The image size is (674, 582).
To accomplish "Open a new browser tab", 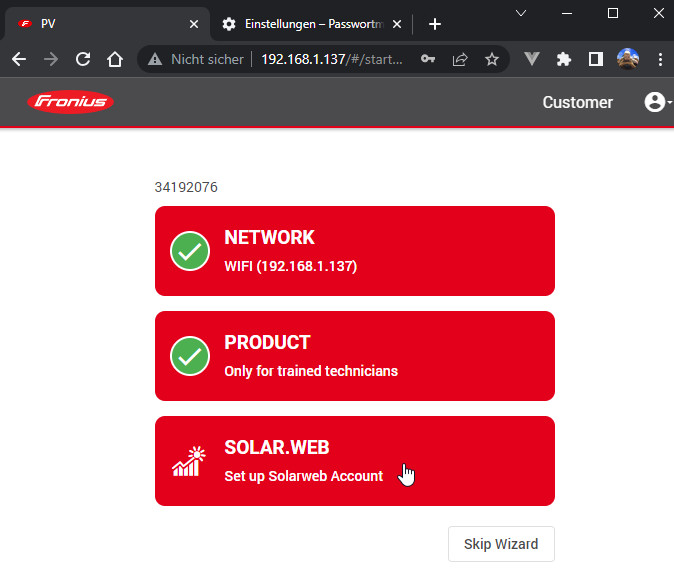I will click(434, 24).
